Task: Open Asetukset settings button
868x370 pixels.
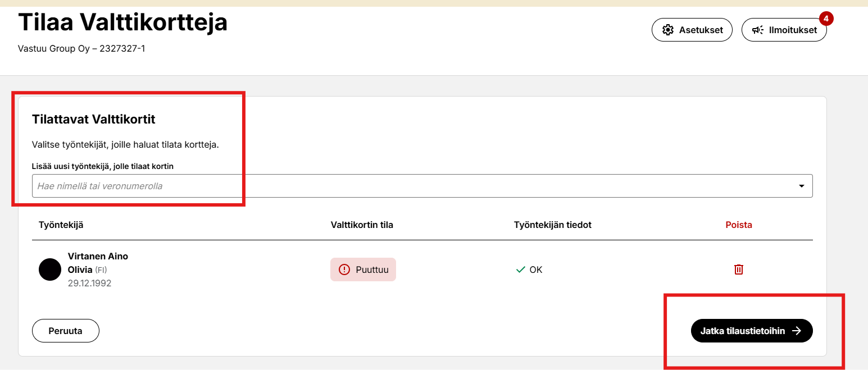Action: pyautogui.click(x=692, y=30)
